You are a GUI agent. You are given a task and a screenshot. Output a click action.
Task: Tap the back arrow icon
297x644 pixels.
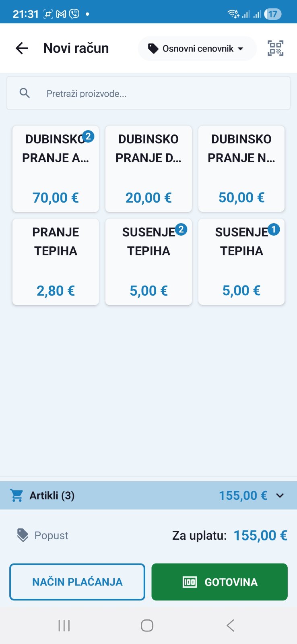(x=22, y=48)
